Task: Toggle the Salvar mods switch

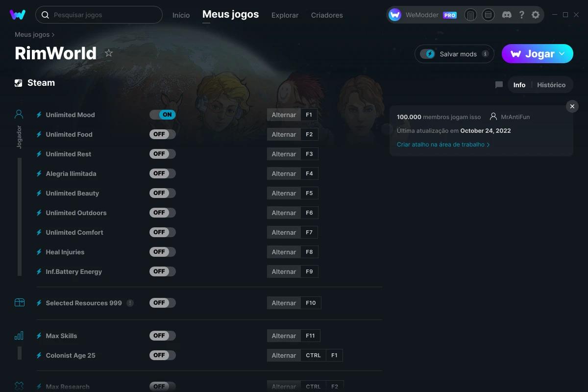Action: [428, 54]
